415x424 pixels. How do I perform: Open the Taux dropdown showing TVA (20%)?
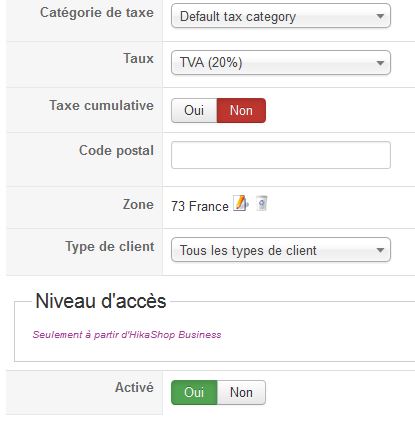[x=281, y=62]
